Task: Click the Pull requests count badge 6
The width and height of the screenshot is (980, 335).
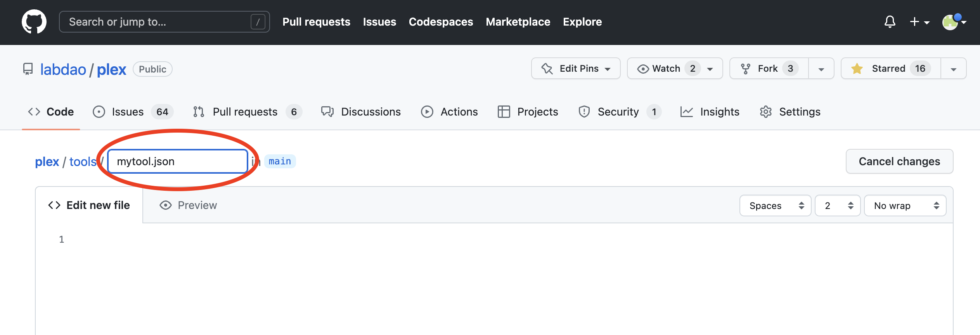Action: point(294,112)
